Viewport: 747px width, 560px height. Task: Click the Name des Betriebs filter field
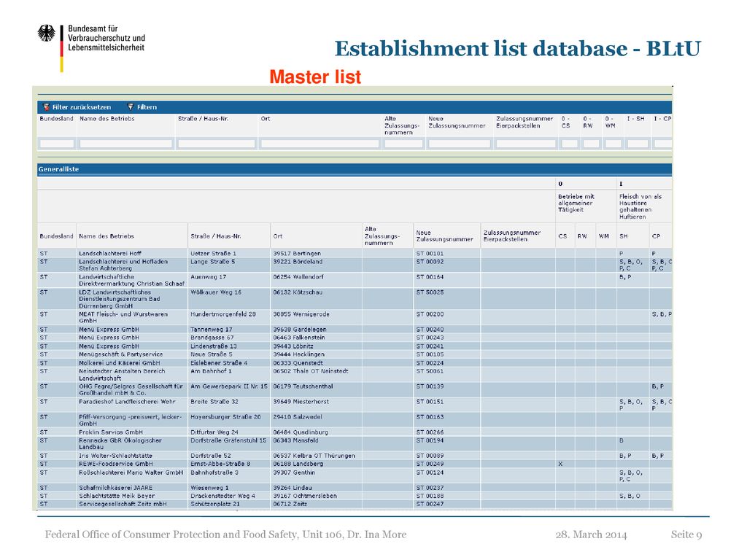pyautogui.click(x=125, y=144)
